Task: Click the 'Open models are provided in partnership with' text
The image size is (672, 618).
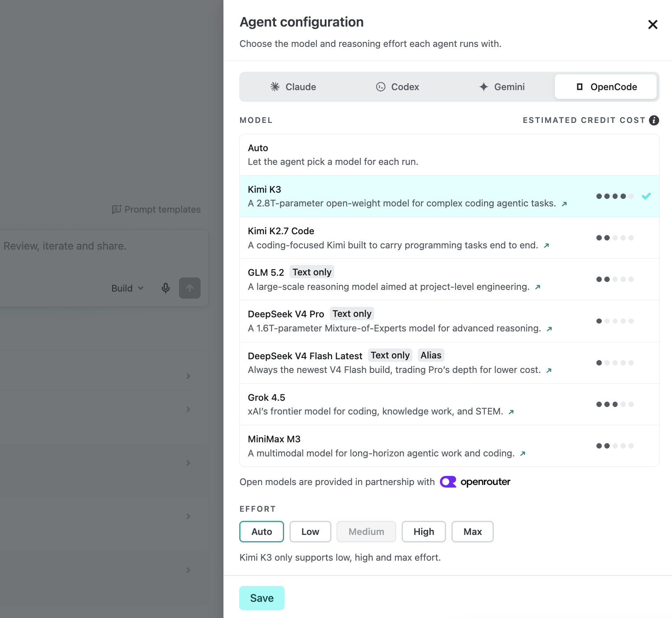Action: pos(337,482)
